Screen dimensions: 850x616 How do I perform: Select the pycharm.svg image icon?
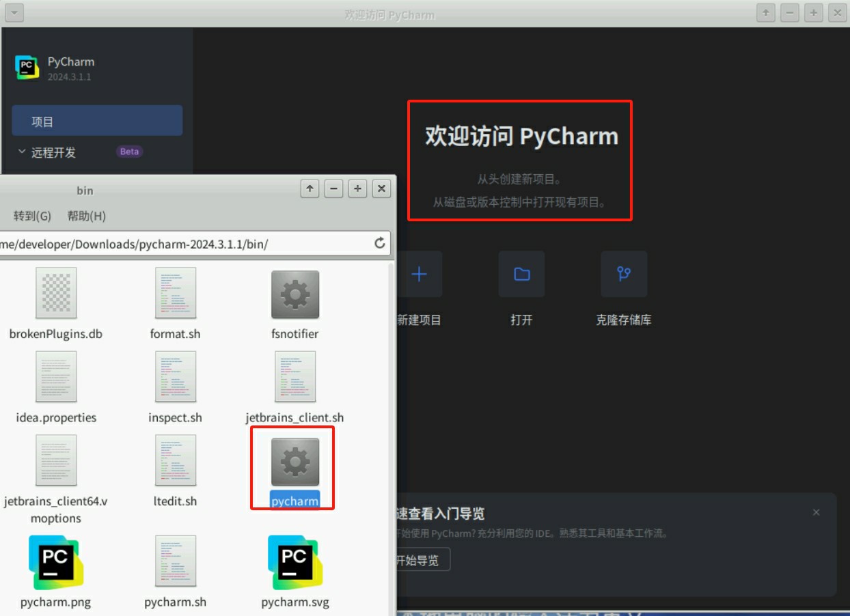tap(295, 563)
